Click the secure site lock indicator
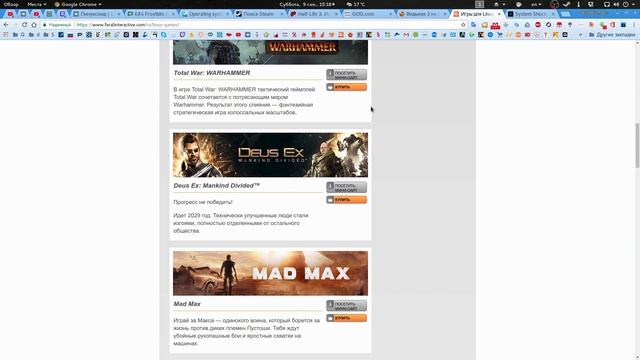Viewport: 640px width, 360px height. pyautogui.click(x=58, y=25)
